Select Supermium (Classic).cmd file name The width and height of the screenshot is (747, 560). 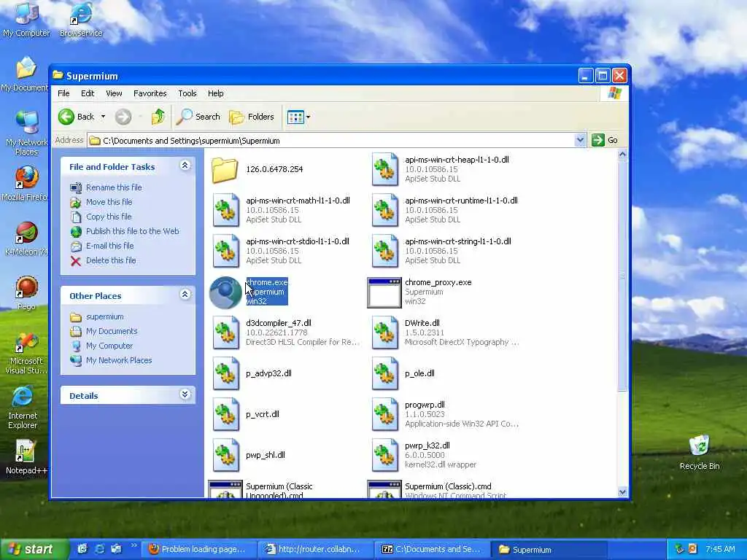pos(448,486)
